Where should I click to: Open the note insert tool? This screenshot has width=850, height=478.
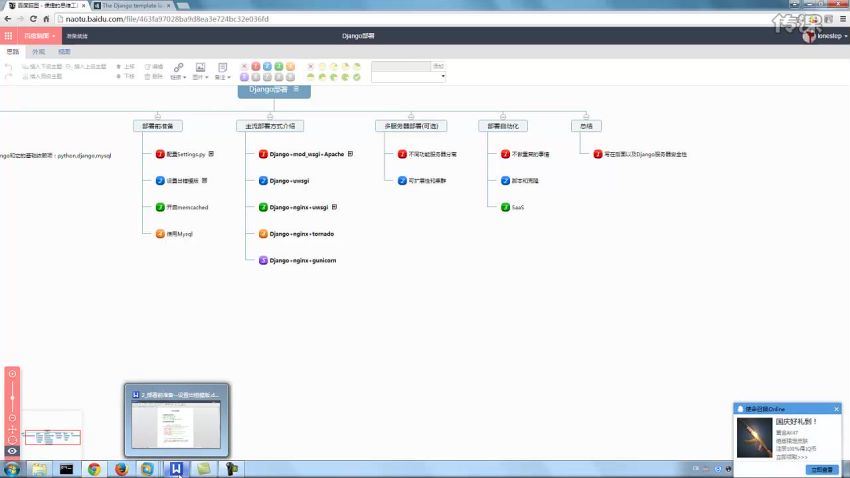[x=222, y=71]
